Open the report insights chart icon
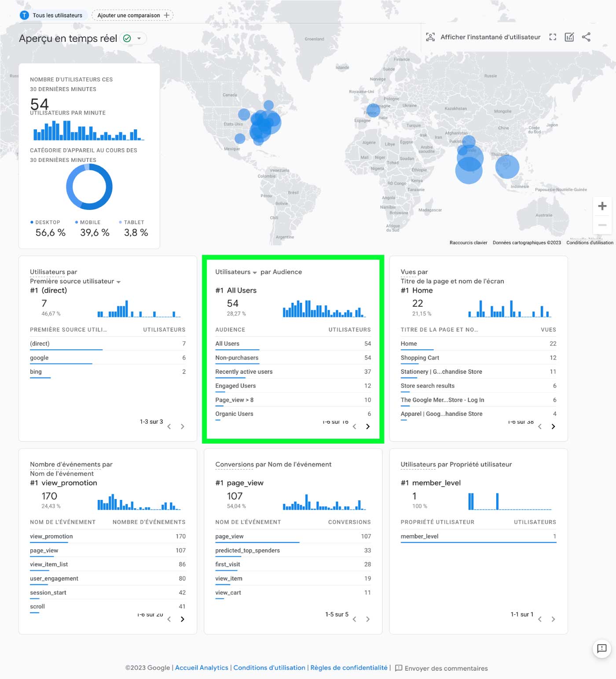616x679 pixels. pyautogui.click(x=569, y=37)
